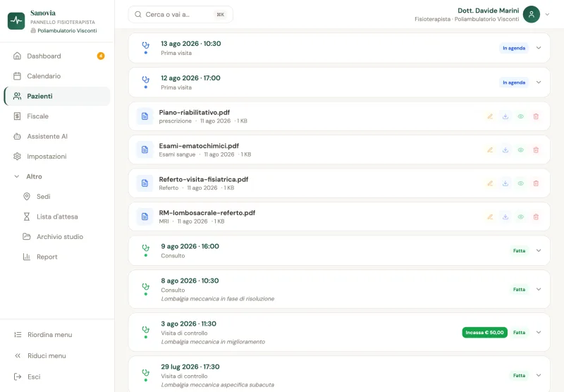Image resolution: width=564 pixels, height=392 pixels.
Task: Preview Referto-visita-fisiatrica.pdf with eye icon
Action: [x=520, y=183]
